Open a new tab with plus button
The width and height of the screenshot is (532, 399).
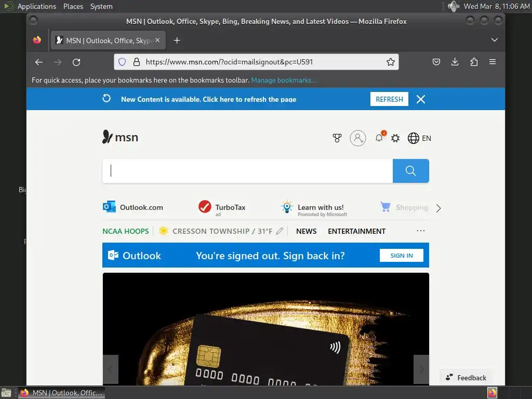tap(177, 41)
